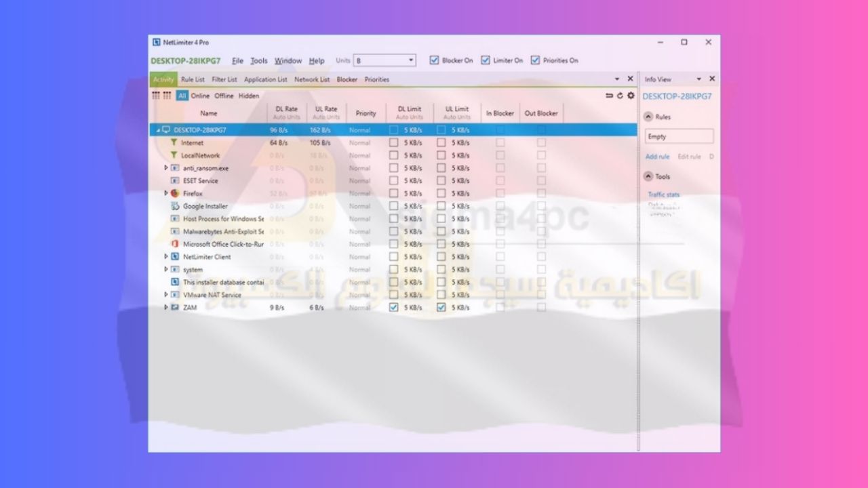The image size is (868, 488).
Task: Toggle the Limiter On checkbox
Action: tap(486, 60)
